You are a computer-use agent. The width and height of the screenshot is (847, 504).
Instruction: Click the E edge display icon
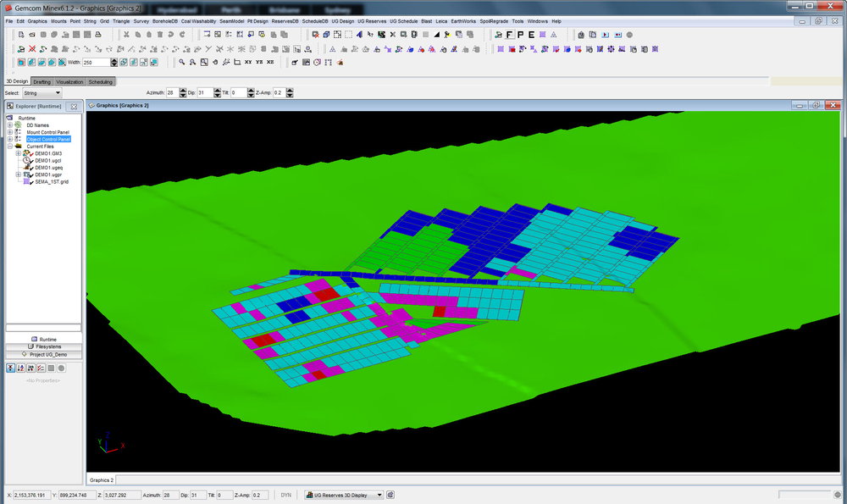pos(531,35)
